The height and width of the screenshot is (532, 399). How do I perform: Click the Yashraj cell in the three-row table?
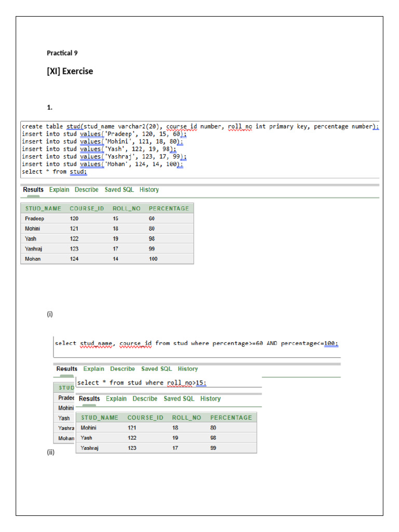(90, 447)
